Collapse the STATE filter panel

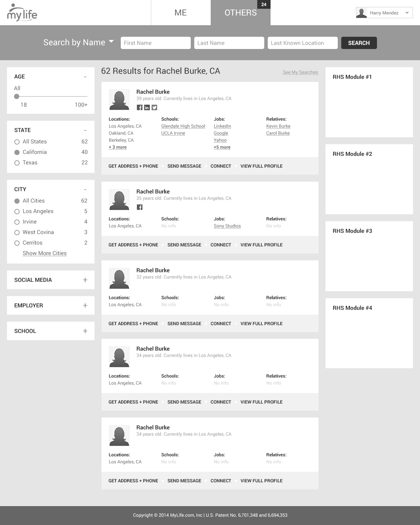click(85, 130)
